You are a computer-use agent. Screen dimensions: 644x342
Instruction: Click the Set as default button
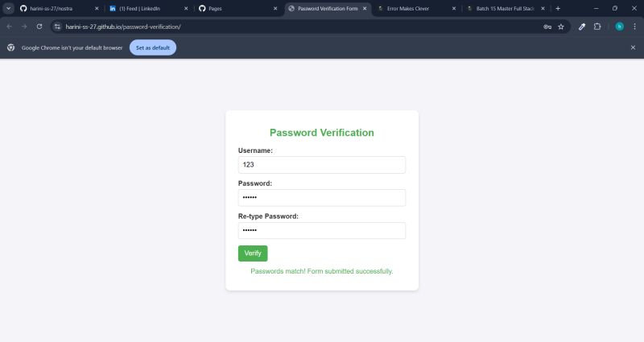pos(153,47)
